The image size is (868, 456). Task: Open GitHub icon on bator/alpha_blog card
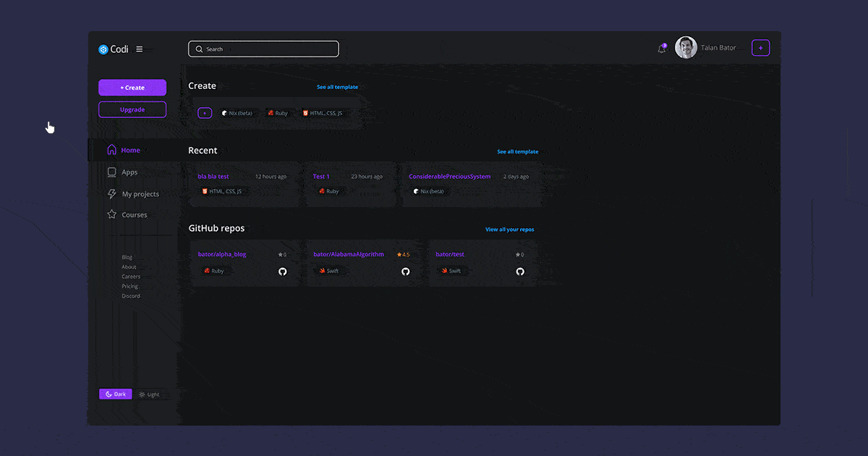point(283,271)
